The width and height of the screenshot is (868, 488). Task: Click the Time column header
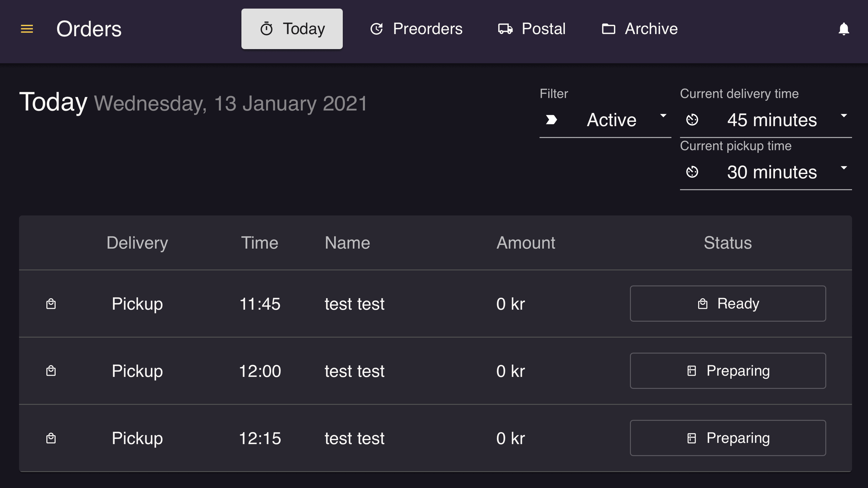260,243
